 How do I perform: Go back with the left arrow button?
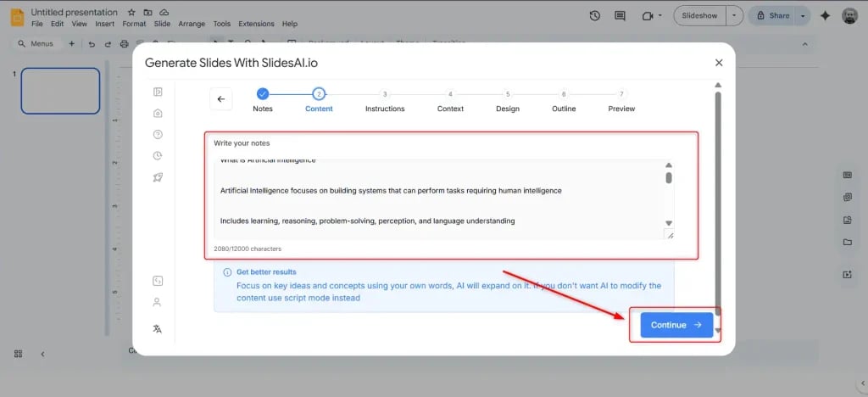[221, 99]
